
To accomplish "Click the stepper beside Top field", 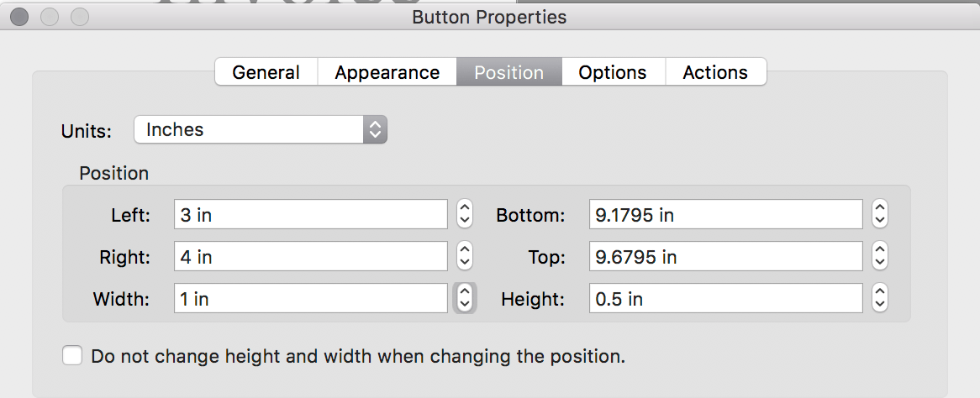I will [x=880, y=257].
